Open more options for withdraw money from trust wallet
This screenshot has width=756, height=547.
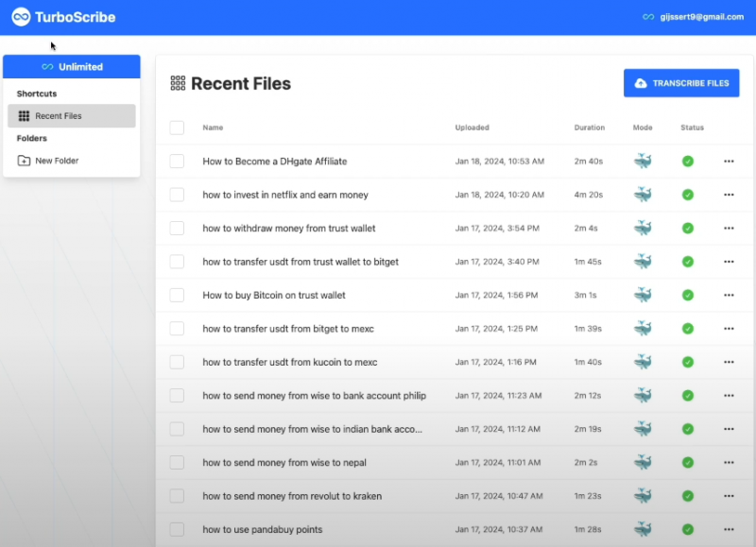(x=729, y=228)
